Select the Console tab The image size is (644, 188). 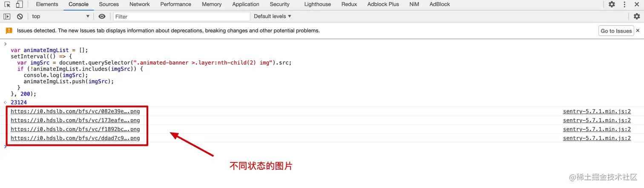[x=78, y=4]
